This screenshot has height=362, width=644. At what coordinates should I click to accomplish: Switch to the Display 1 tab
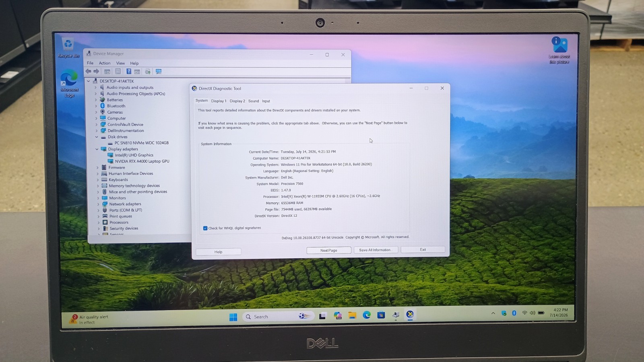219,101
